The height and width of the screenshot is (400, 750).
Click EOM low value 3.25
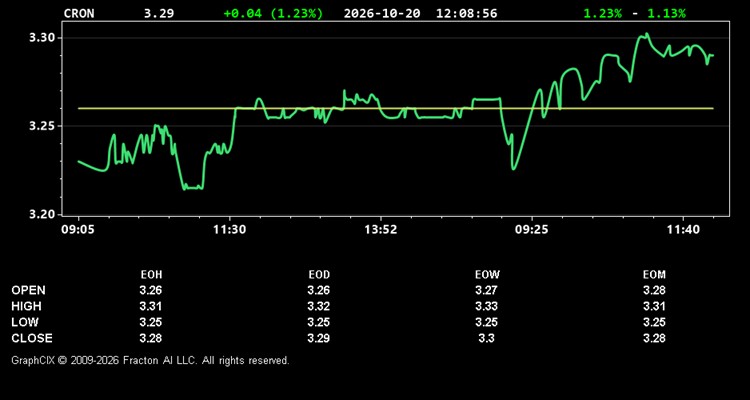[x=654, y=322]
